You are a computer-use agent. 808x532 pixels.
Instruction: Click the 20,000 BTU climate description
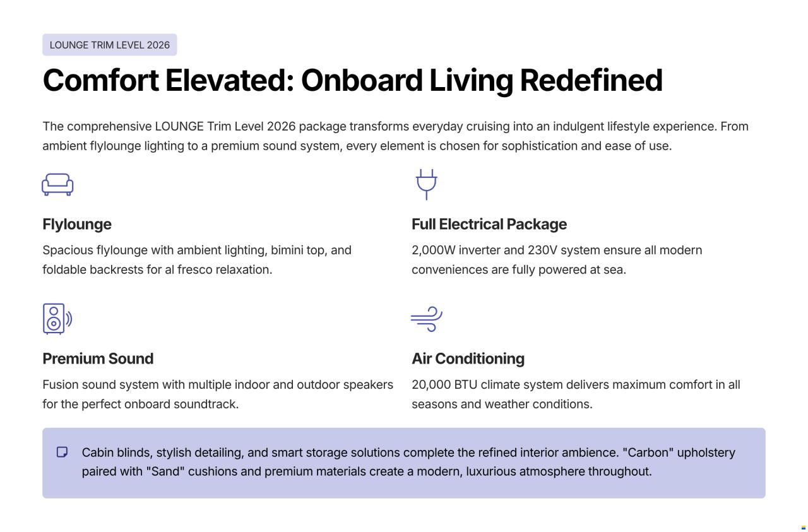pos(576,394)
